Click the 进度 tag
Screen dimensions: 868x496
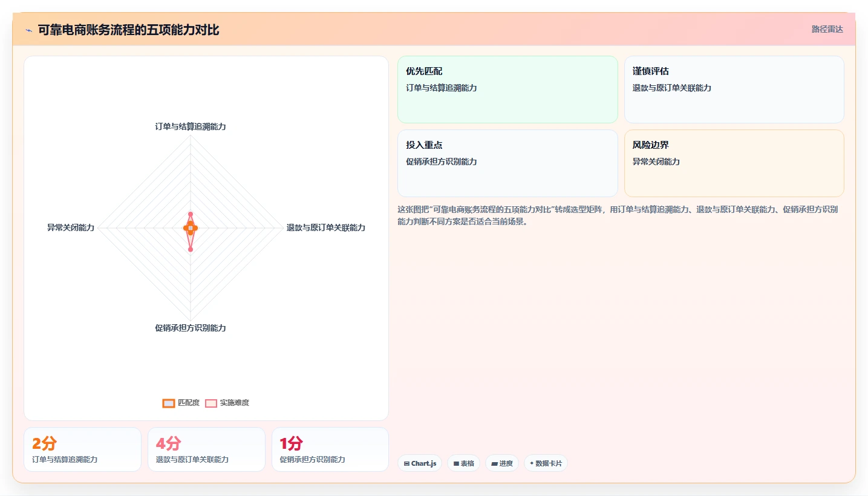(x=502, y=463)
